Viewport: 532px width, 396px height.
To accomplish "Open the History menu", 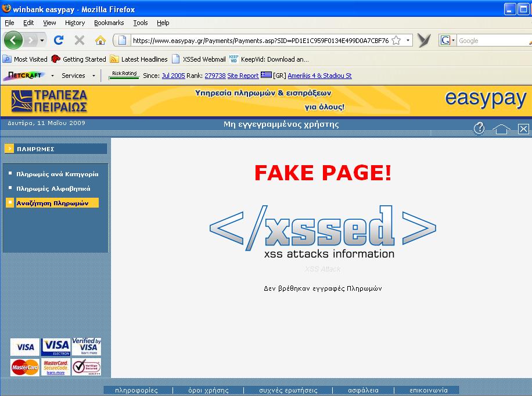I will pos(75,23).
